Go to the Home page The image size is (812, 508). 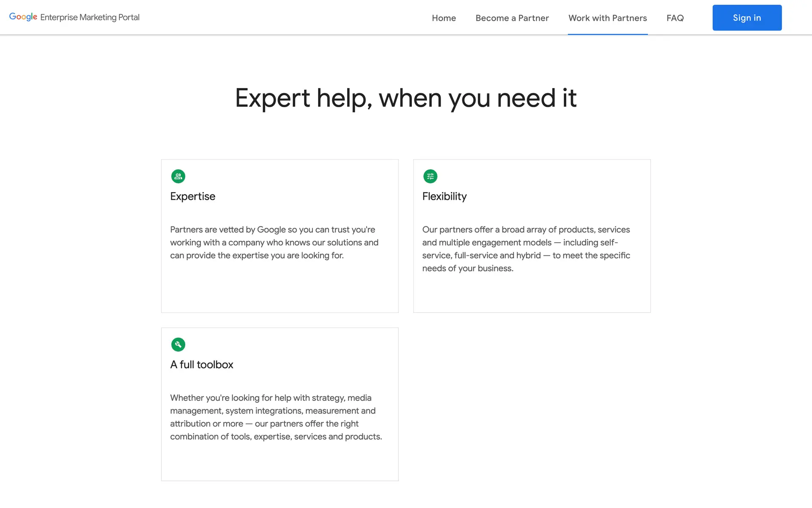444,18
